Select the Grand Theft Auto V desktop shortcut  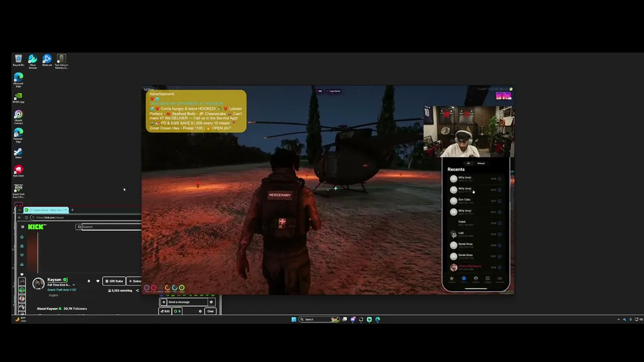(19, 191)
